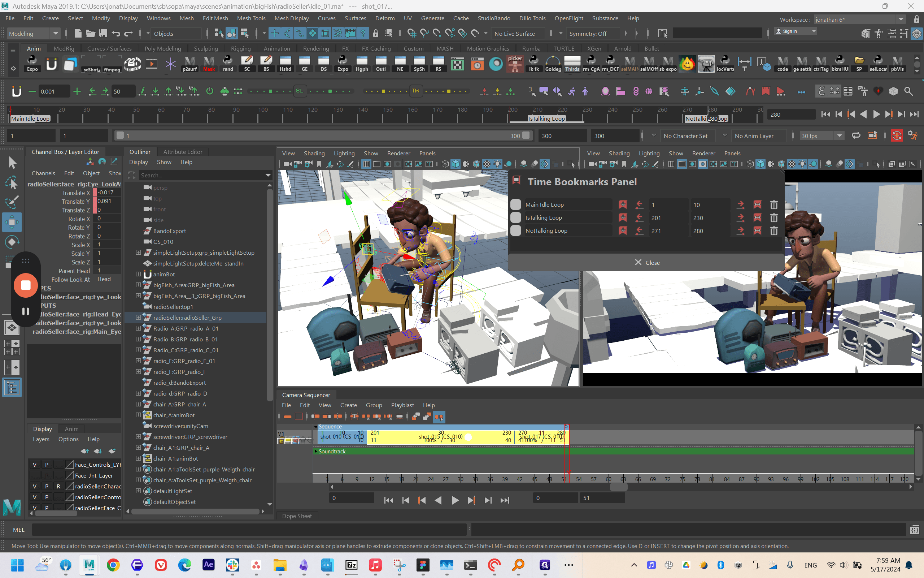
Task: Activate the Paint Selection tool in toolbox
Action: pyautogui.click(x=12, y=202)
